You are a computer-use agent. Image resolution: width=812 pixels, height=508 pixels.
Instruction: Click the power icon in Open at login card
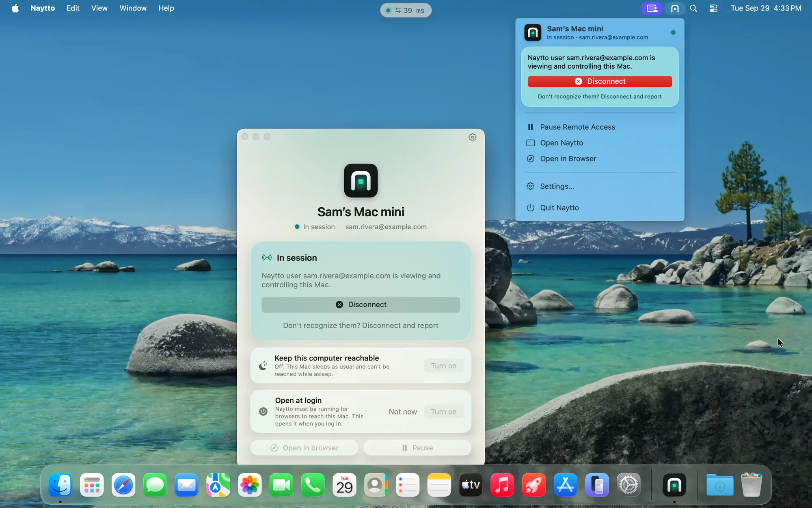pos(263,412)
